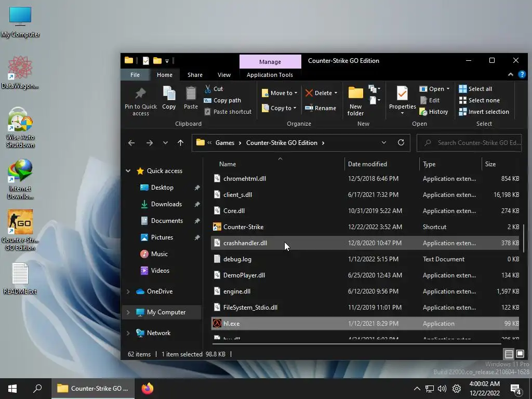This screenshot has height=399, width=532.
Task: Launch Counter-Strike GO Edition desktop shortcut
Action: pos(20,230)
